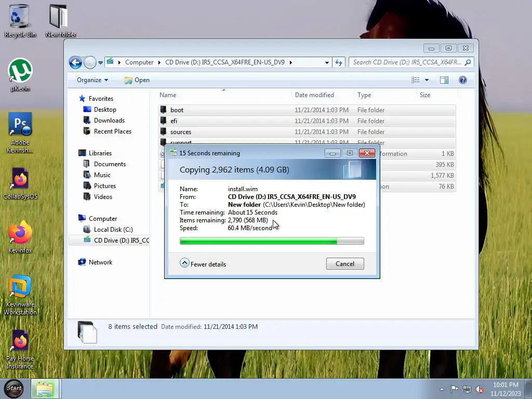
Task: Open the network tray icon
Action: (x=467, y=389)
